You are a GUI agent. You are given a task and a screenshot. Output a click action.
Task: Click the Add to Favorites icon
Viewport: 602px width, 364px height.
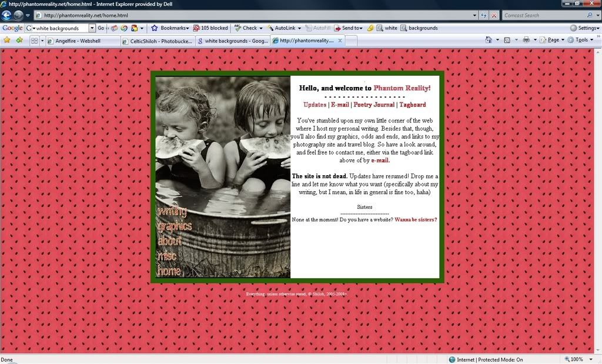19,41
